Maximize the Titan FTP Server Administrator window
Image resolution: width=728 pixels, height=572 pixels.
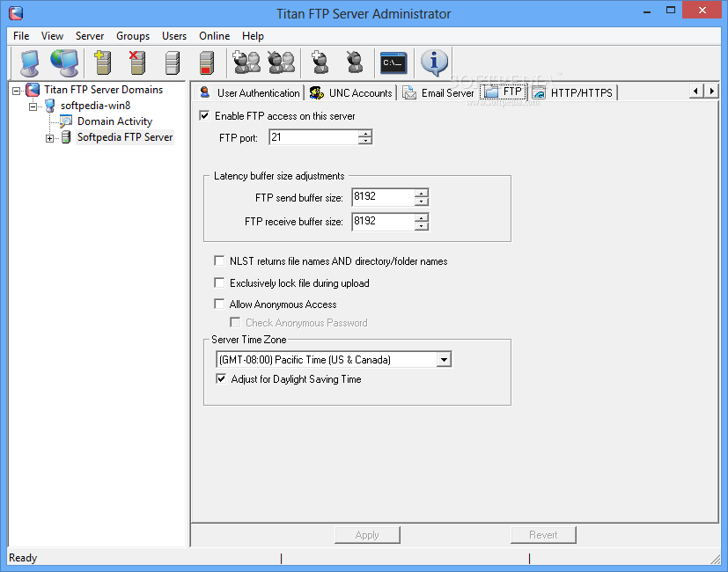[671, 11]
